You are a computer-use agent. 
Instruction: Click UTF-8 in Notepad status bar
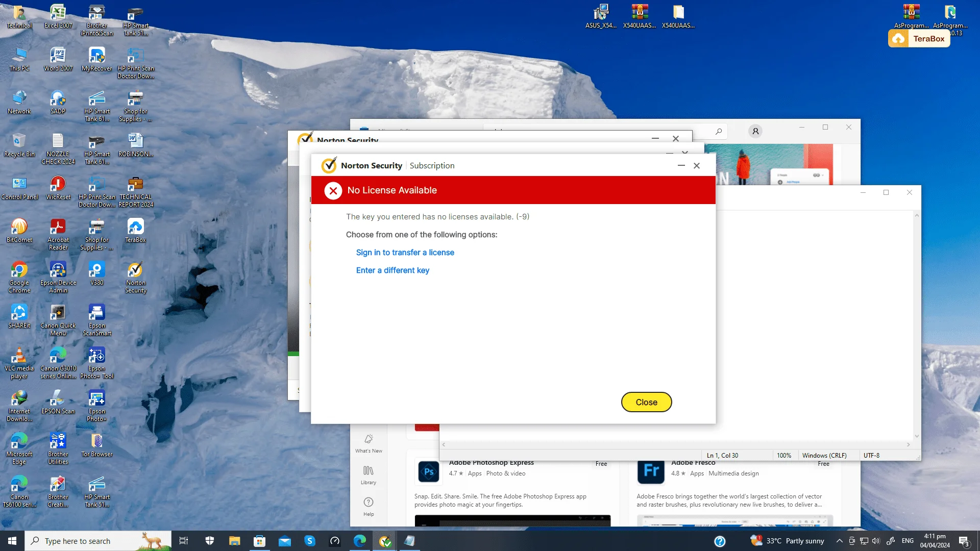click(x=871, y=456)
